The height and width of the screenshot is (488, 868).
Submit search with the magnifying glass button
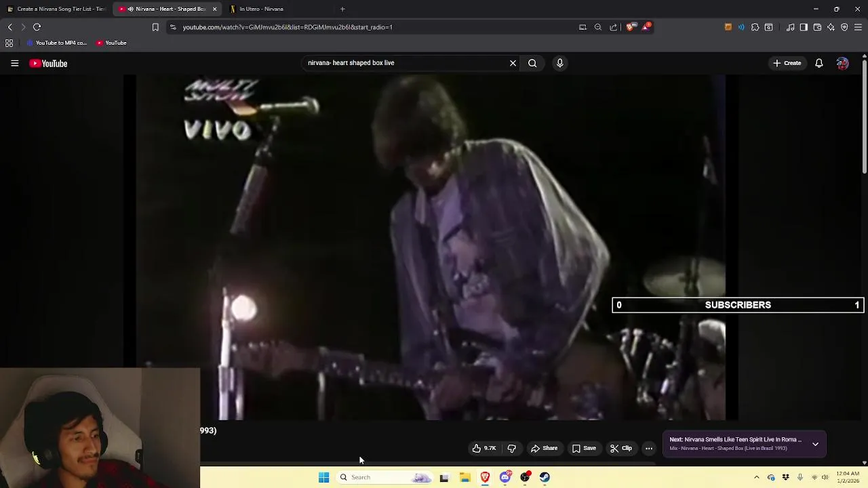pos(532,63)
